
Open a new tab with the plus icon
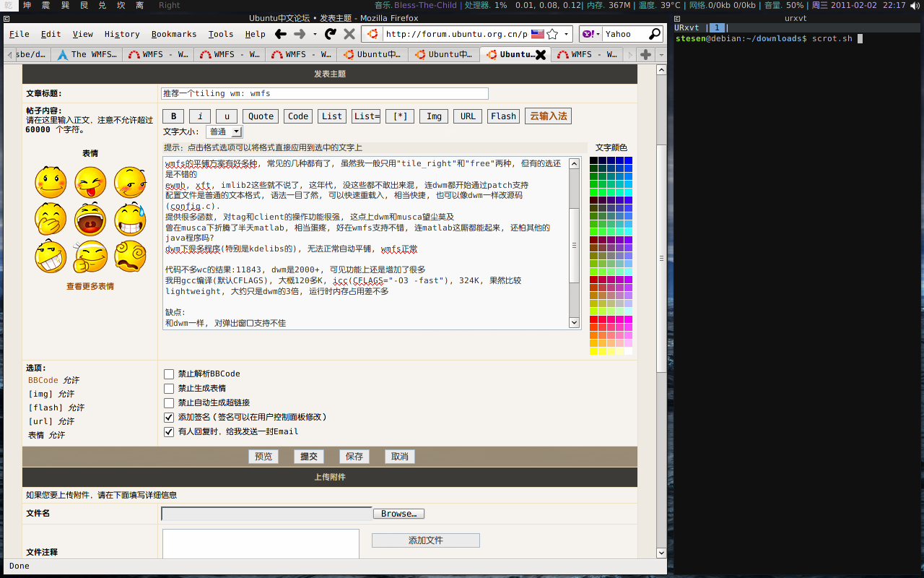pos(646,55)
